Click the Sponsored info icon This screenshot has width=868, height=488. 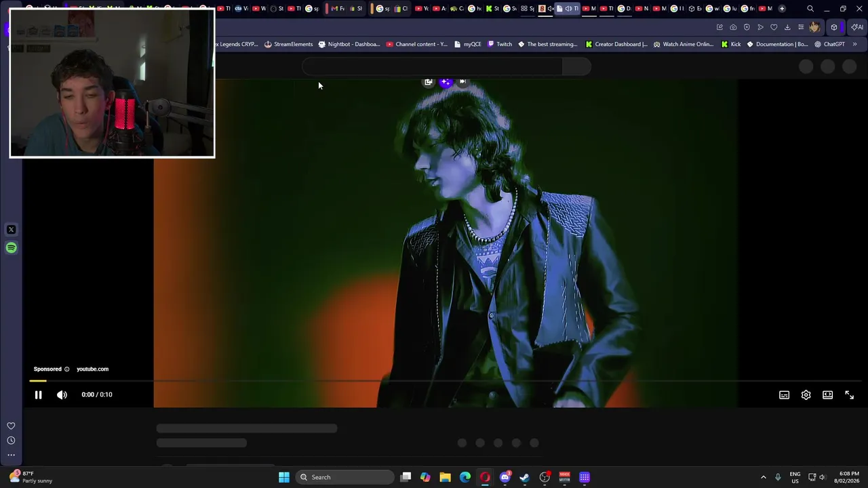coord(66,369)
